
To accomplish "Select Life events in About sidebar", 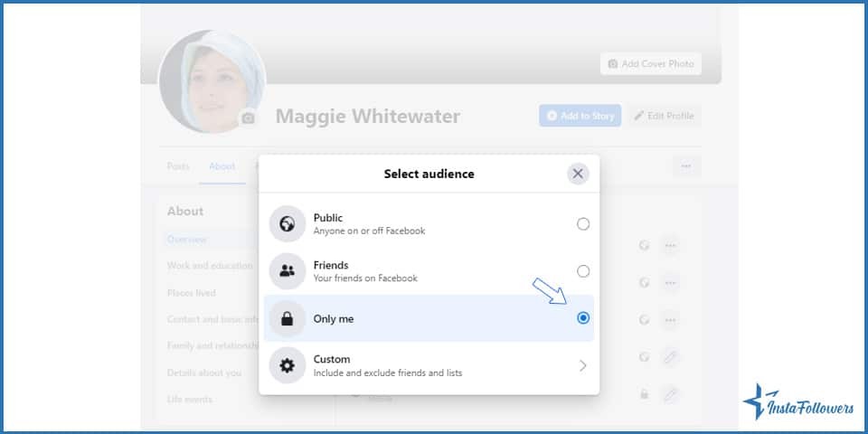I will pos(190,399).
